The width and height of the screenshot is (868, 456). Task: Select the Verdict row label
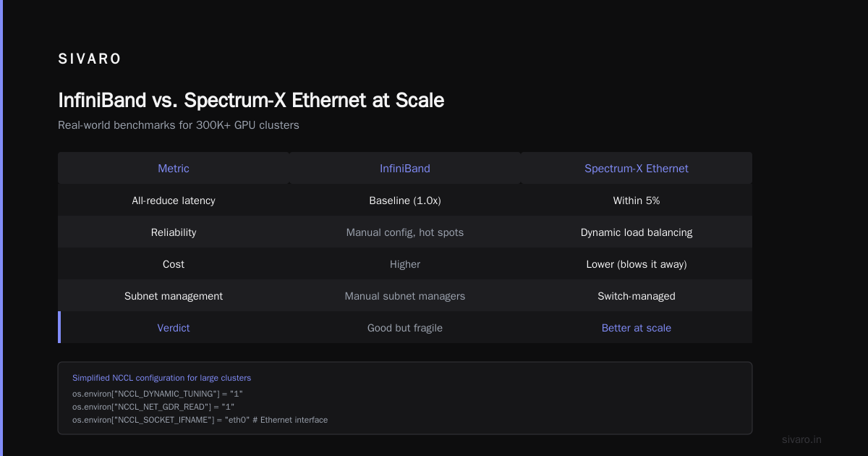click(x=174, y=328)
